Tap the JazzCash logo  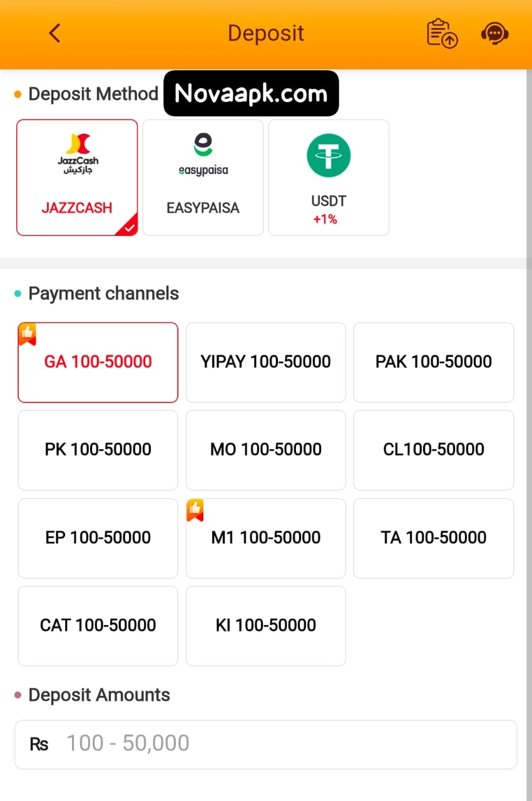click(x=78, y=153)
